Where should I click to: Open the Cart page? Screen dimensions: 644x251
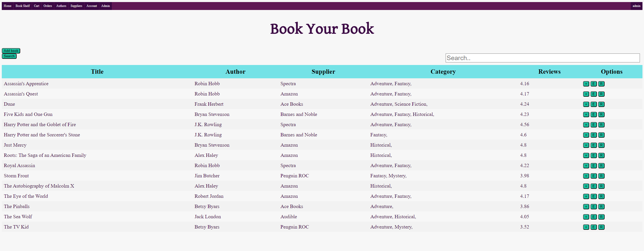tap(36, 6)
